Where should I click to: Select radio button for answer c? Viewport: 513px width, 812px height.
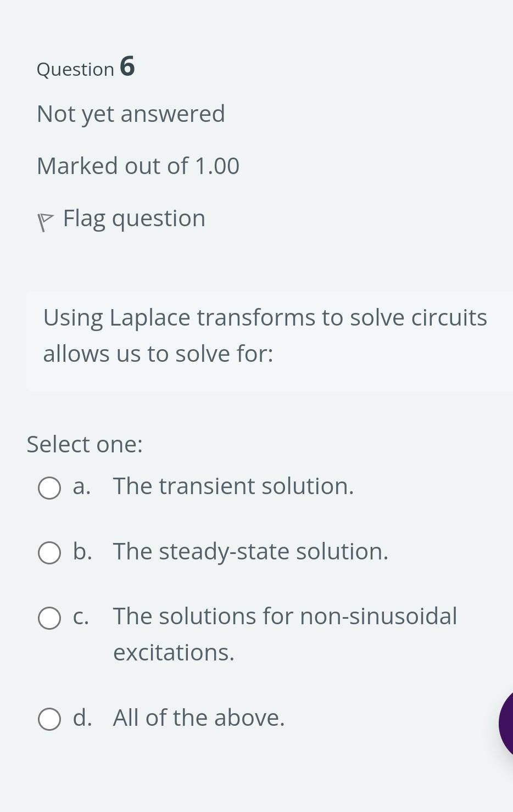(x=49, y=618)
